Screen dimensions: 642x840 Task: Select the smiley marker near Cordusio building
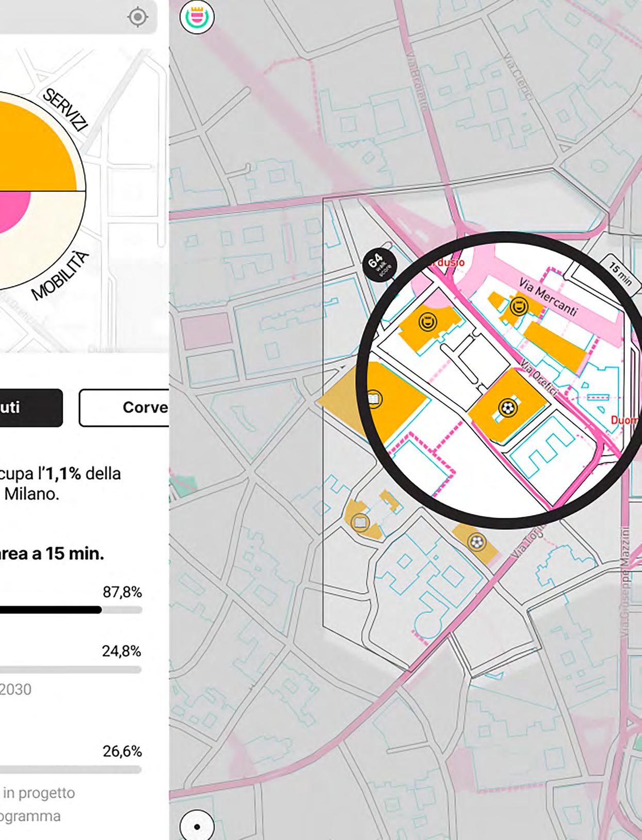(427, 322)
